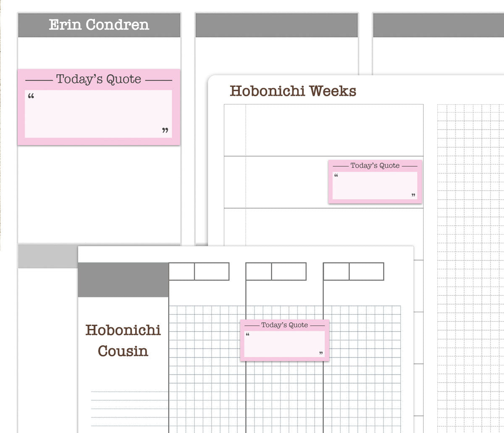The image size is (504, 433).
Task: Click Today's Quote sticker on Hobonichi Cousin page
Action: (284, 340)
